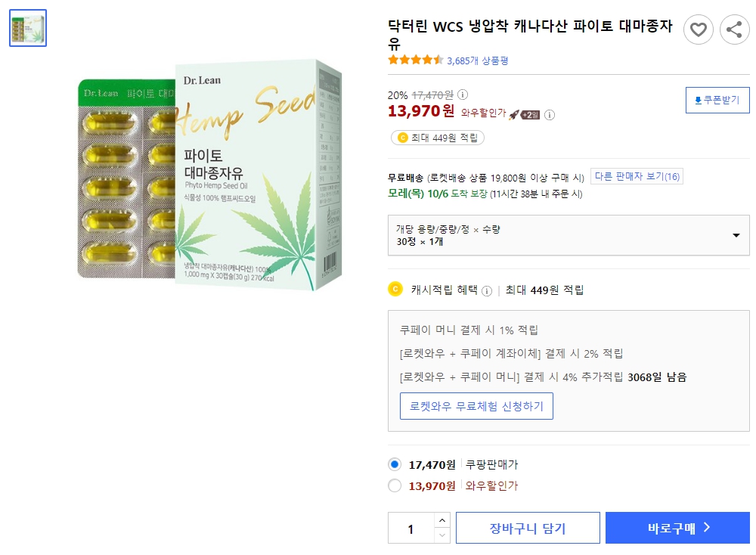Click the info icon next to +2일
Image resolution: width=756 pixels, height=555 pixels.
tap(549, 113)
